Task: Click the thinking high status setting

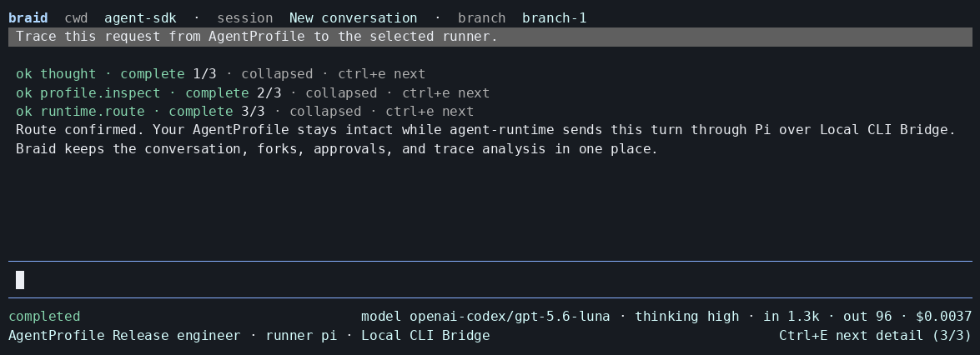Action: [687, 317]
